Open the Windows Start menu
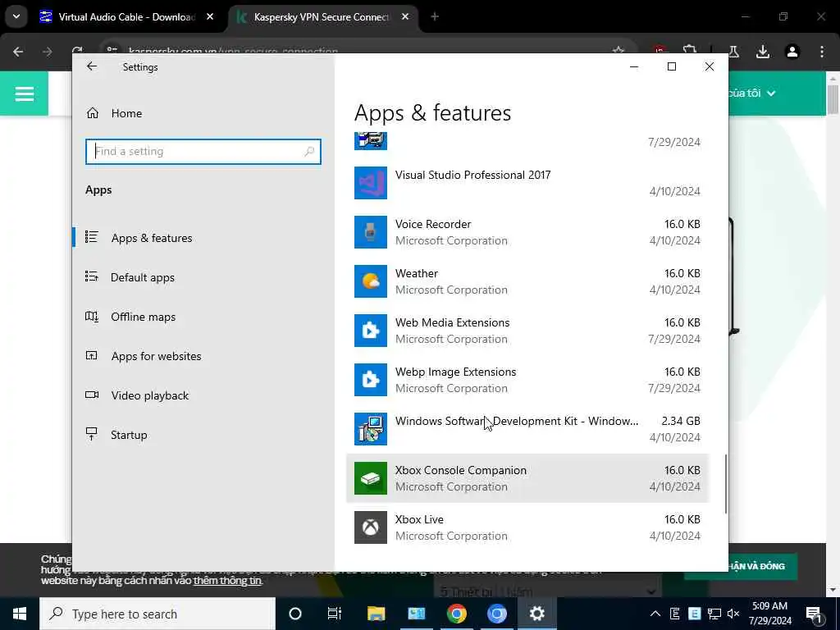The height and width of the screenshot is (630, 840). [20, 614]
